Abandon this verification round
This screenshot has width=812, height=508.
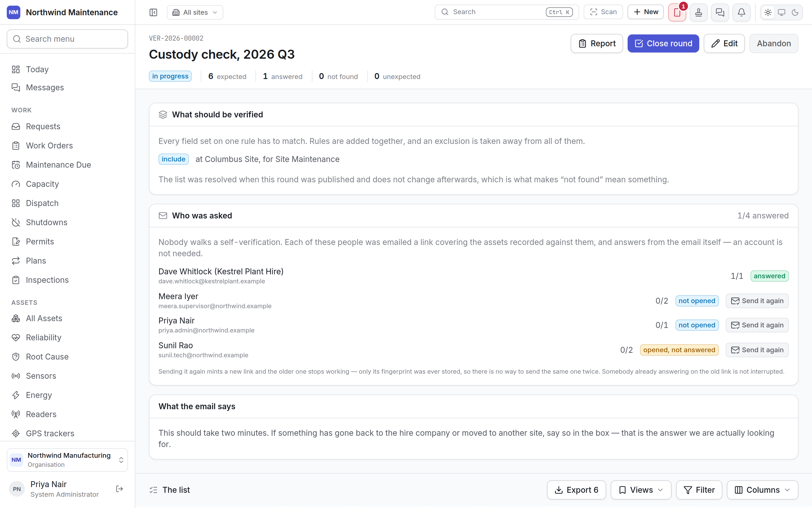(774, 43)
